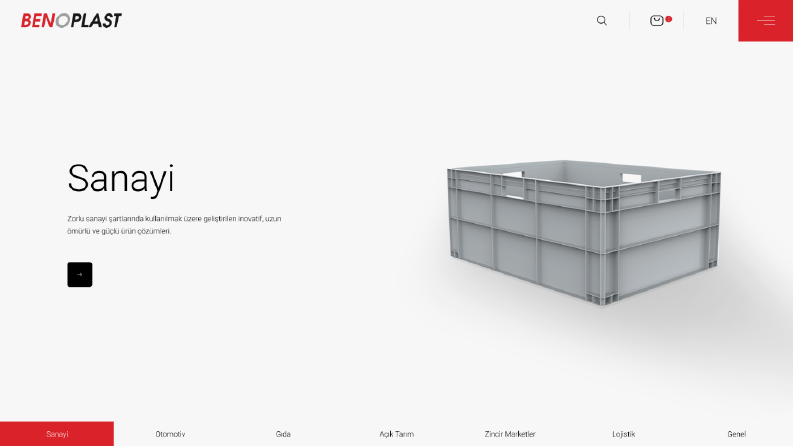Select the Sanayi tab
Viewport: 793px width, 446px height.
(57, 434)
